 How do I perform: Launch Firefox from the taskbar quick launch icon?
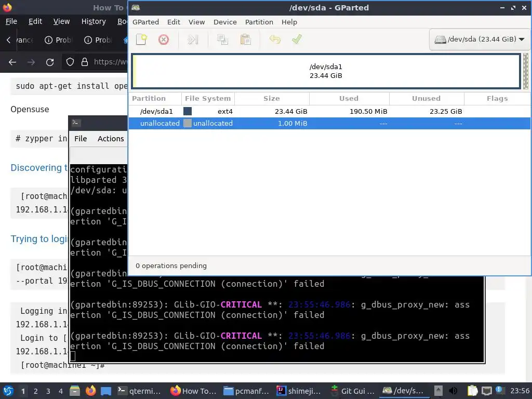click(90, 391)
